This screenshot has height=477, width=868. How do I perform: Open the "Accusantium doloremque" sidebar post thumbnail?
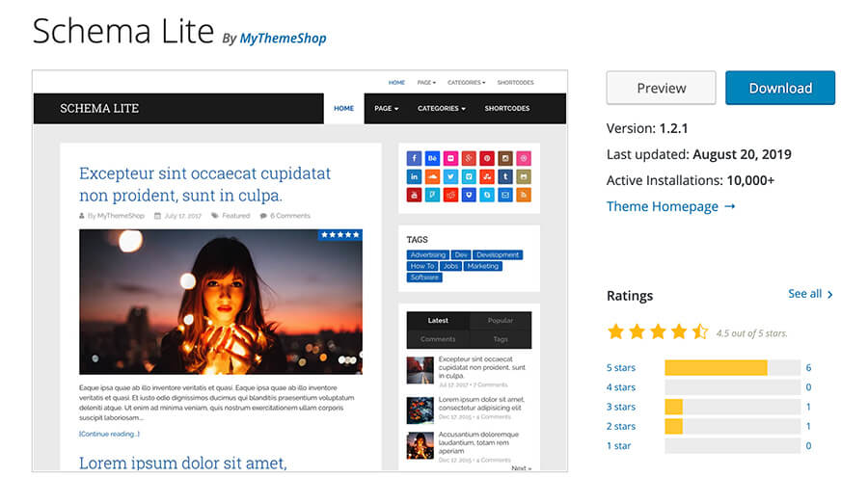tap(420, 445)
